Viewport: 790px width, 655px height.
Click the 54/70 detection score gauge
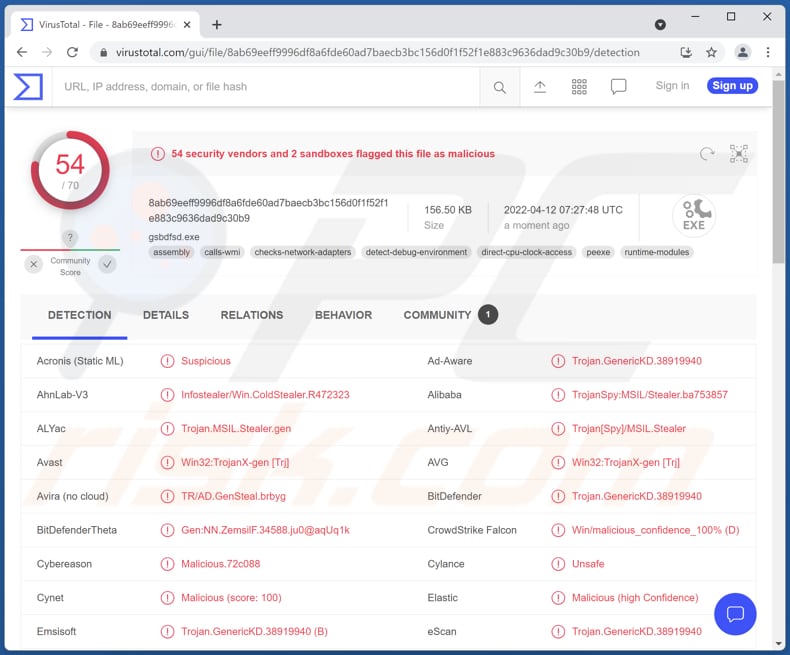coord(70,170)
